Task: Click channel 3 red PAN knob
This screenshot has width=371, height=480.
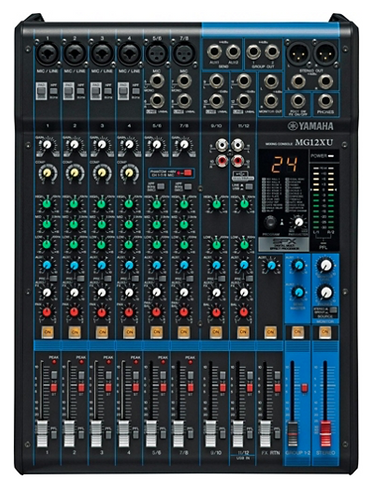Action: [102, 312]
